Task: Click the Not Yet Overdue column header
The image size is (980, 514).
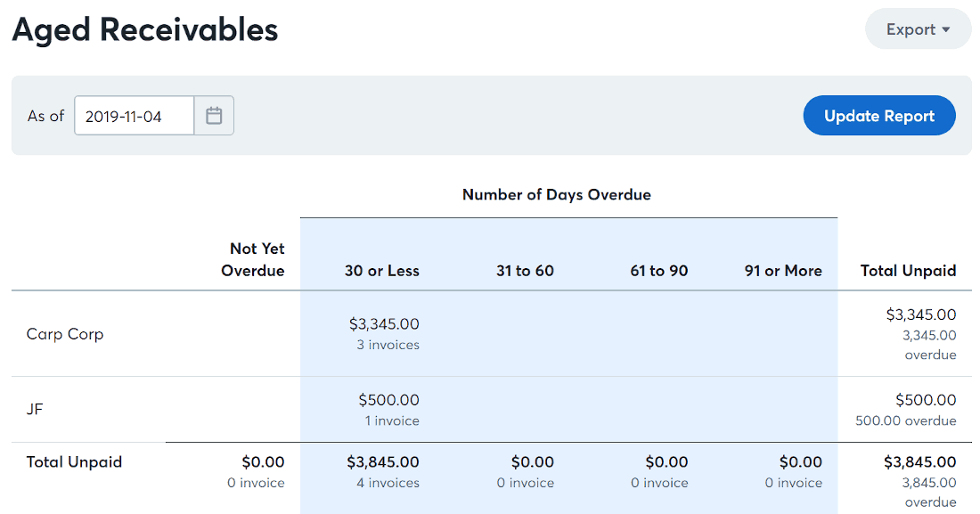Action: click(253, 259)
